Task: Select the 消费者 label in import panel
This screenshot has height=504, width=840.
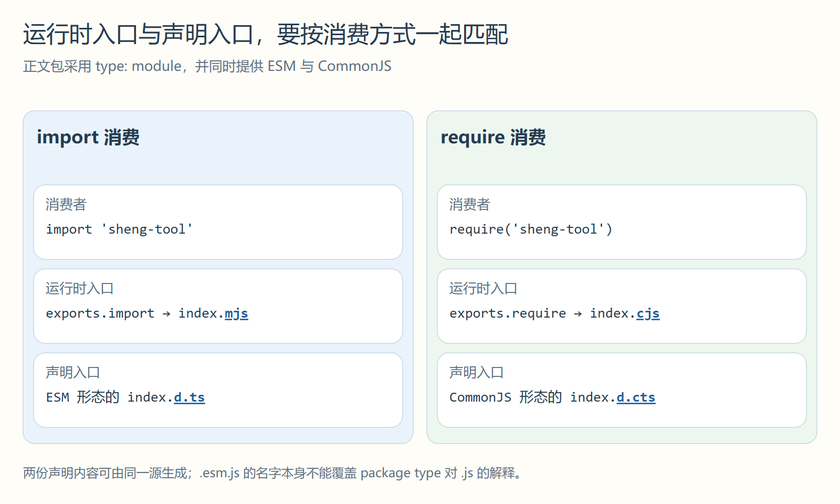Action: pyautogui.click(x=66, y=204)
